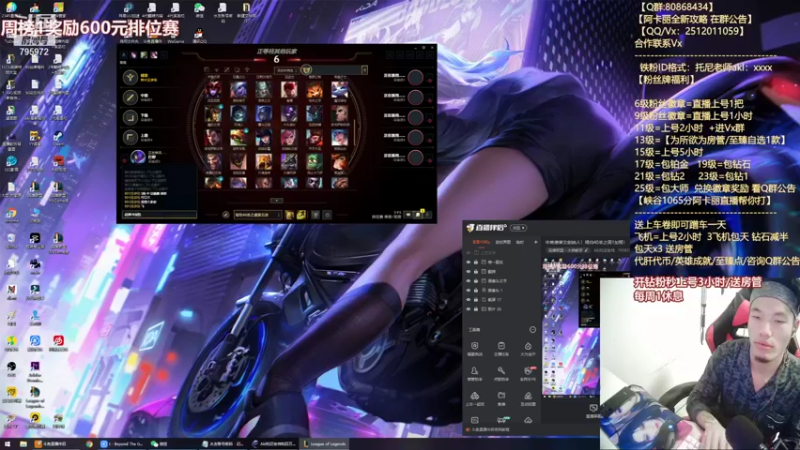Click champion search input box

click(x=336, y=70)
